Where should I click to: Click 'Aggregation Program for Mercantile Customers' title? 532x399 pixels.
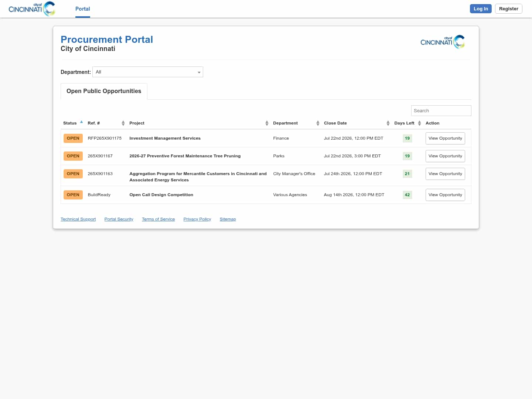tap(198, 177)
